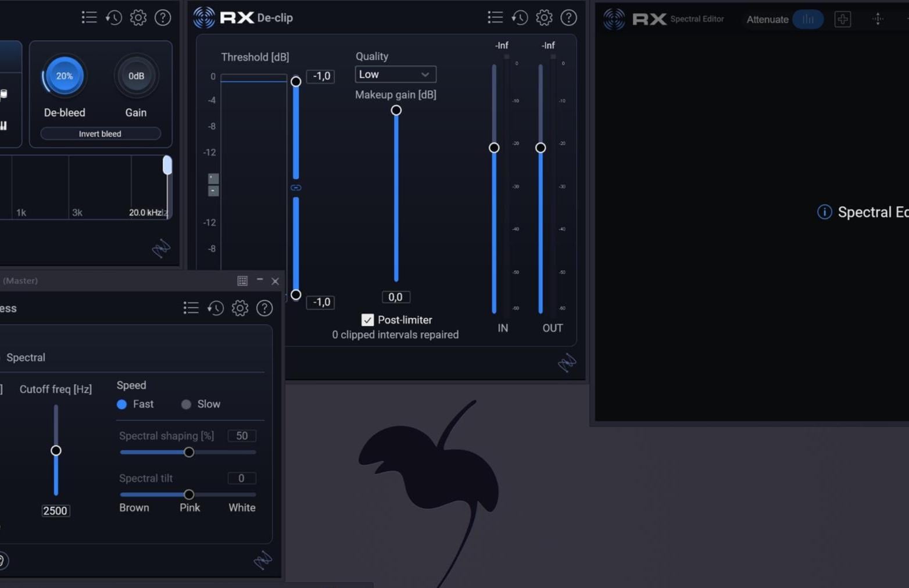This screenshot has height=588, width=909.
Task: Click the 'Pink' tilt label
Action: tap(190, 508)
